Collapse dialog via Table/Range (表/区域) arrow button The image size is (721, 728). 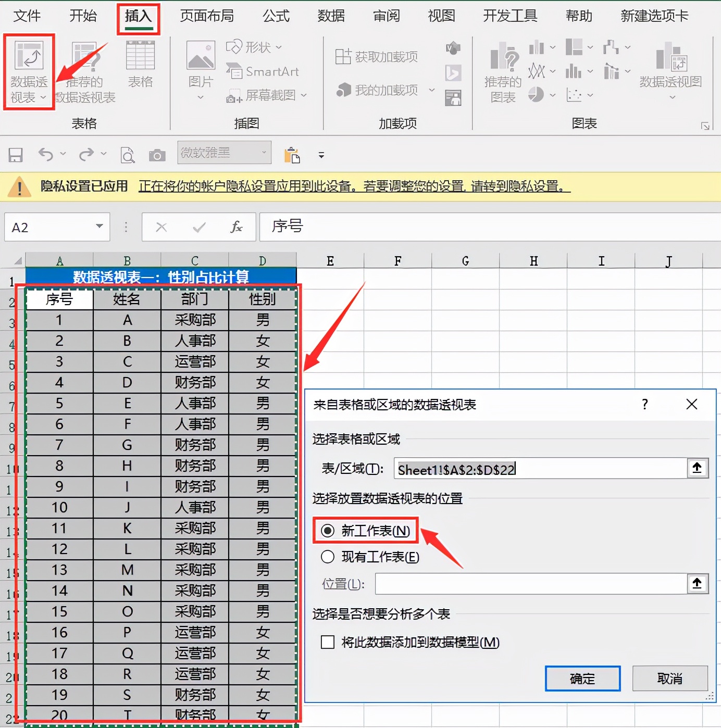point(698,468)
